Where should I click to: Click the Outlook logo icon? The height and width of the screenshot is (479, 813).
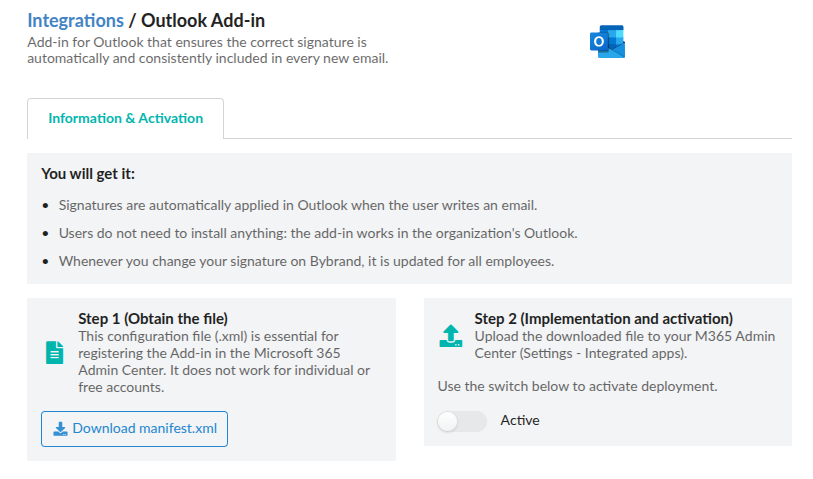[x=607, y=42]
